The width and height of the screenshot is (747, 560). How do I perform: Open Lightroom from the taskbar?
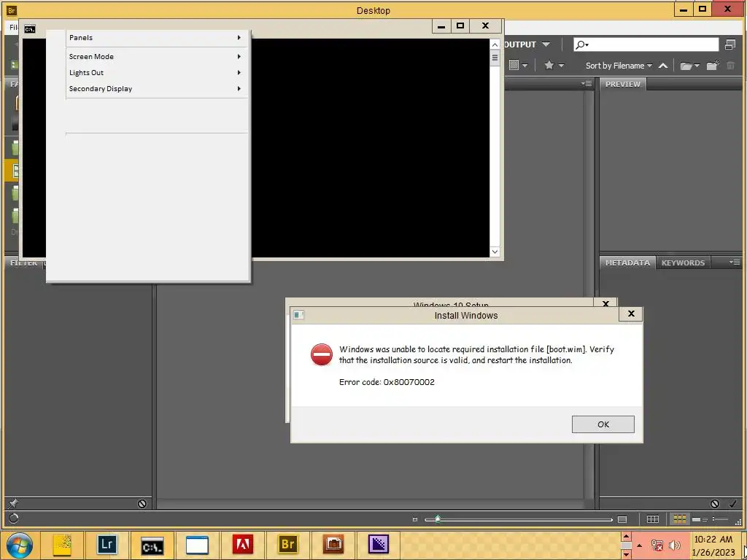[x=107, y=545]
